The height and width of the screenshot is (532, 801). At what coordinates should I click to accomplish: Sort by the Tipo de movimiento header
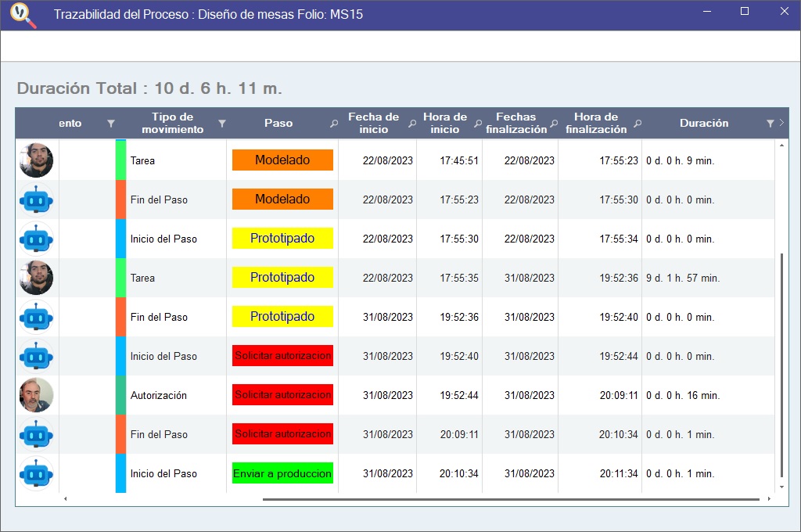(173, 123)
